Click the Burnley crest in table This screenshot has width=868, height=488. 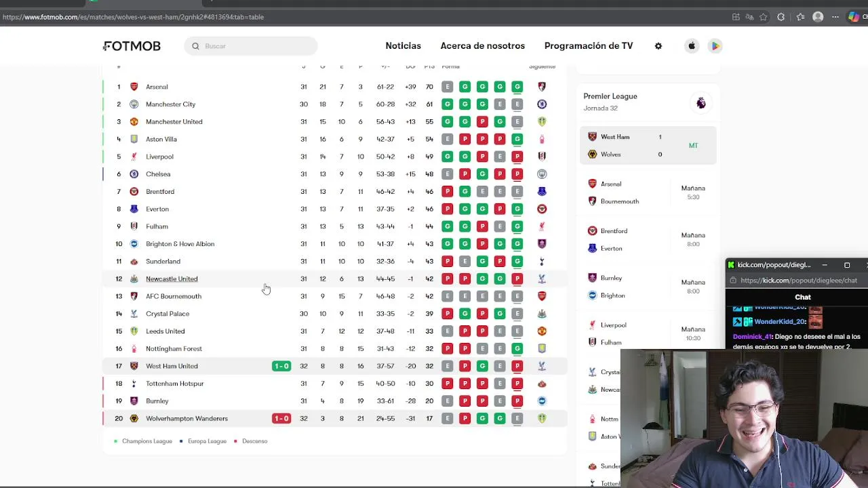pyautogui.click(x=134, y=401)
